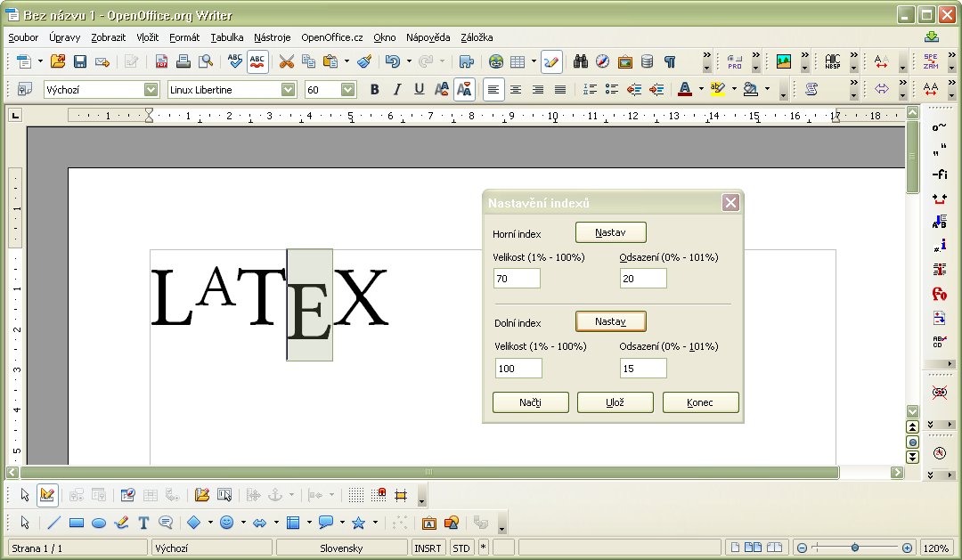The image size is (962, 560).
Task: Toggle INSRT insert mode in status bar
Action: pyautogui.click(x=428, y=548)
